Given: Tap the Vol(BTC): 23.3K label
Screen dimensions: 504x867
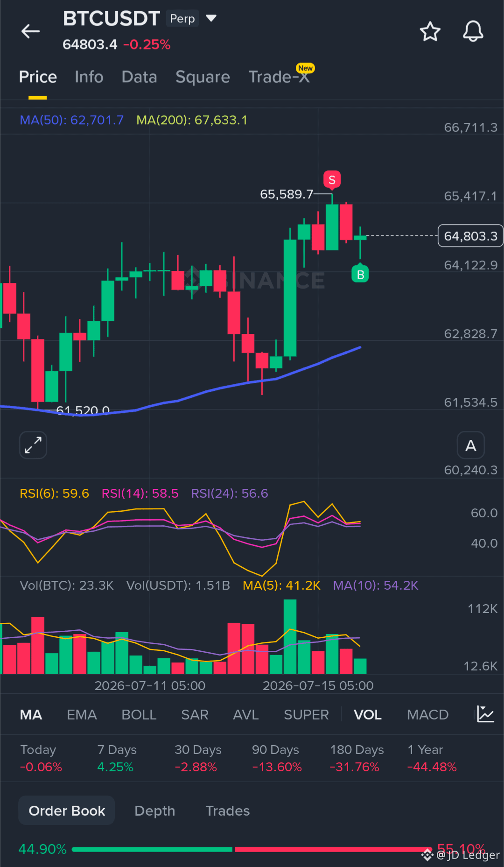Looking at the screenshot, I should [x=67, y=585].
